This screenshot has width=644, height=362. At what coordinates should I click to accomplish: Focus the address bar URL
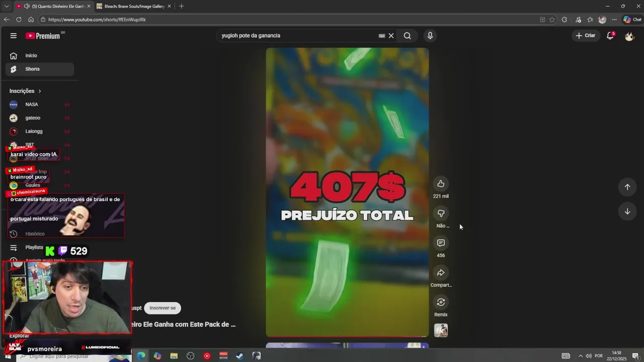point(97,20)
